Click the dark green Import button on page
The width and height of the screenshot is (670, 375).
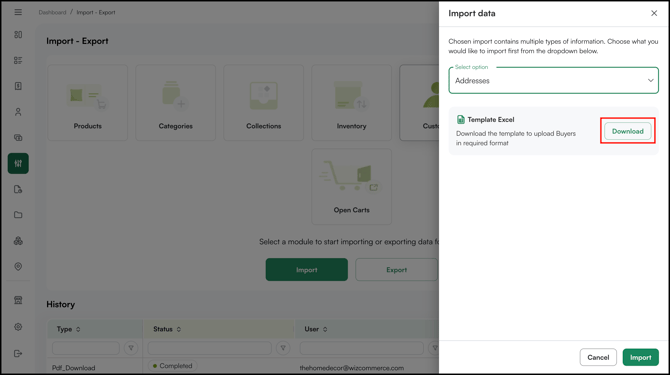pyautogui.click(x=306, y=270)
